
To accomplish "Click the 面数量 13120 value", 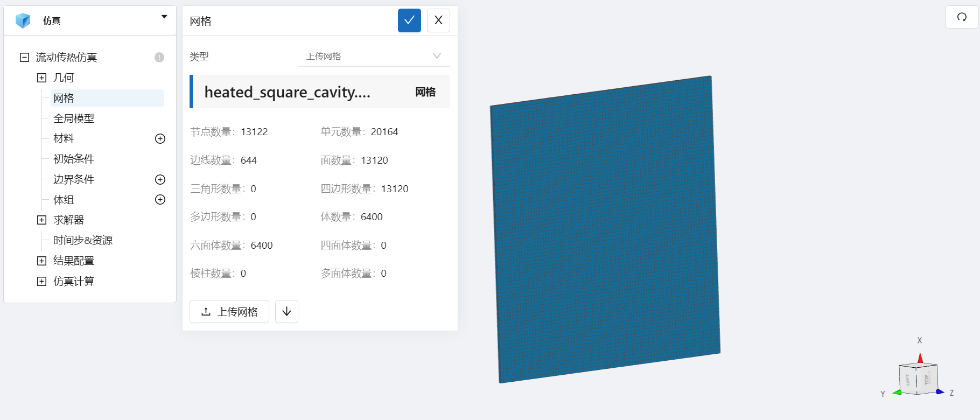I will pos(374,160).
